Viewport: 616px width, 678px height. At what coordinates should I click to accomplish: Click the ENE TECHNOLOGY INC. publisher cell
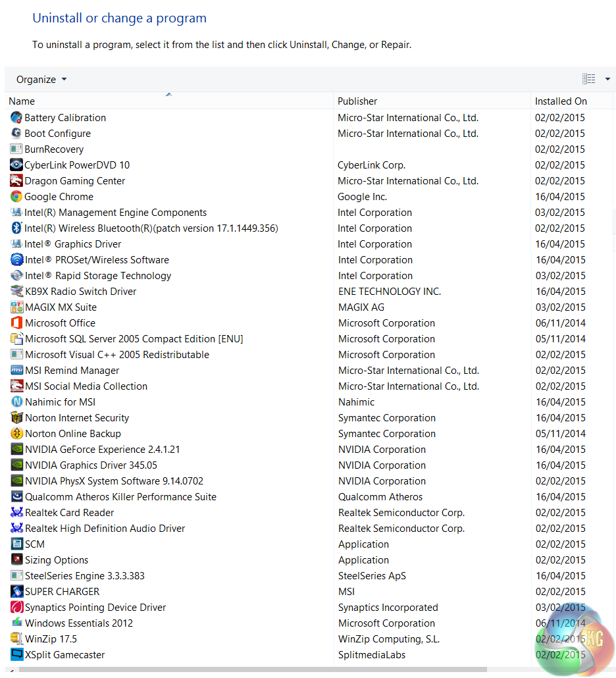coord(390,292)
